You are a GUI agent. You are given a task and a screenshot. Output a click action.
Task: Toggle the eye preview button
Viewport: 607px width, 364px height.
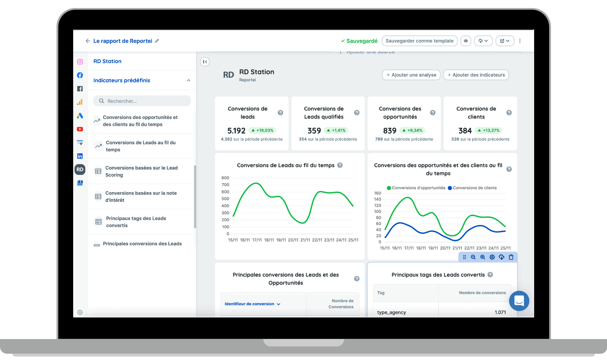click(466, 41)
